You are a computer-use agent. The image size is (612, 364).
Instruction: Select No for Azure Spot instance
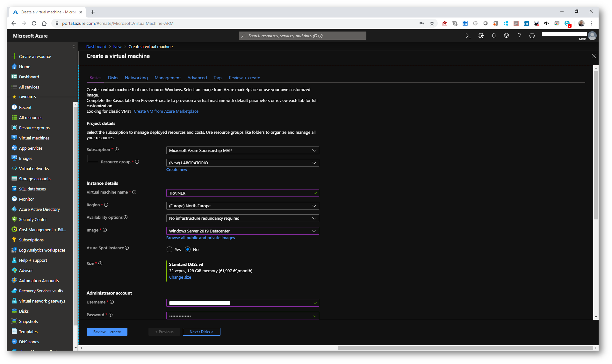[188, 249]
